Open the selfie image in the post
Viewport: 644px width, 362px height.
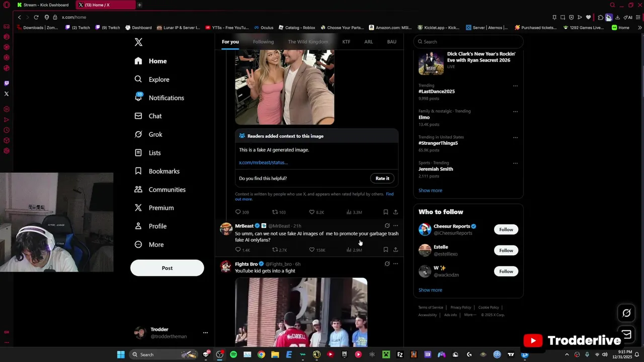point(285,87)
